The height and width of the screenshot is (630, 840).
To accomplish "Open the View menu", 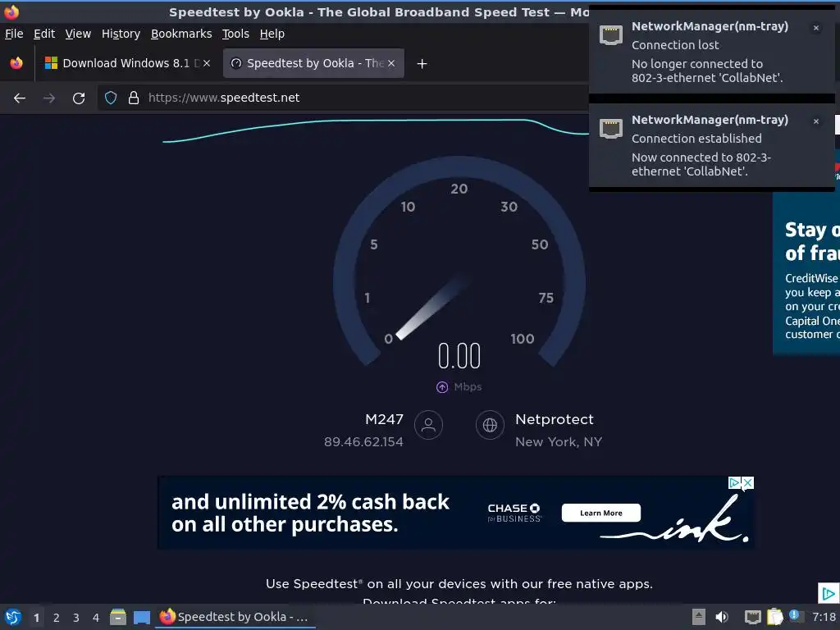I will (x=78, y=34).
